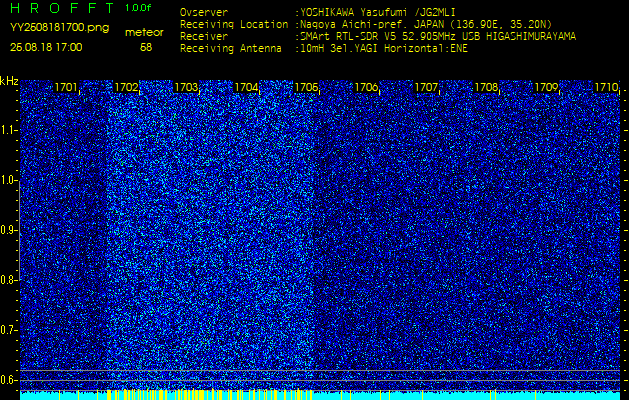
Task: Click the 1703 time marker
Action: 186,87
